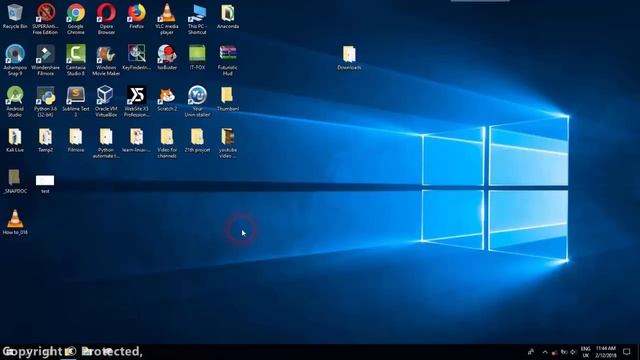
Task: Switch ENG UK input language indicator
Action: [586, 352]
